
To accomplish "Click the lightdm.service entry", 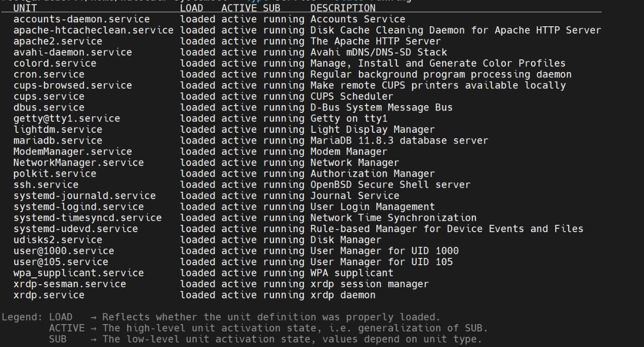I will [x=57, y=129].
